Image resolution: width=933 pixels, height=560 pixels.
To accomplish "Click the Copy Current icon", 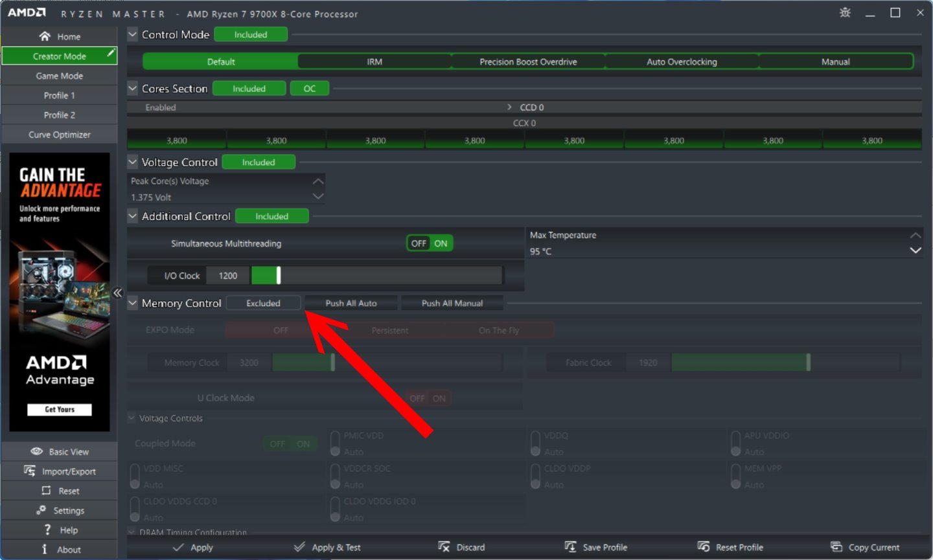I will (836, 547).
